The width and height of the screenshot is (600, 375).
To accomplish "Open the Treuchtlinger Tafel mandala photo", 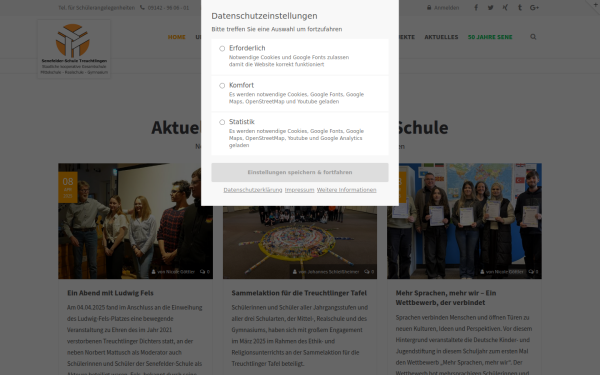I will pyautogui.click(x=300, y=242).
